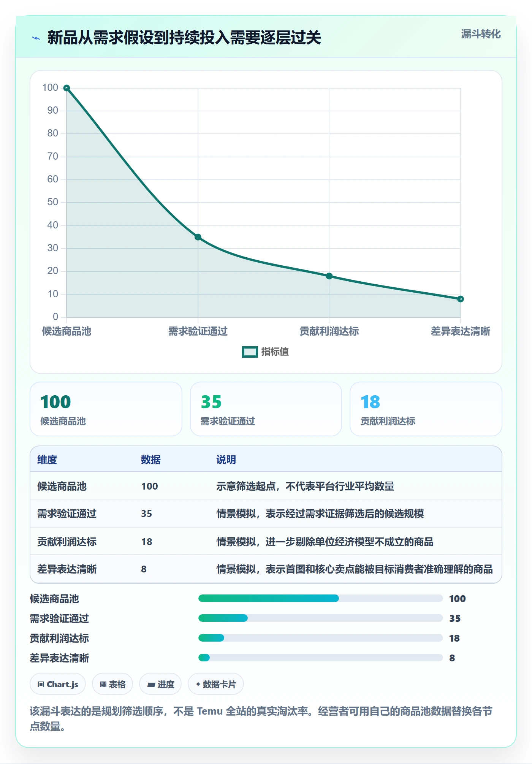Select the 差异表达清晰 table row name
532x764 pixels.
(x=67, y=569)
